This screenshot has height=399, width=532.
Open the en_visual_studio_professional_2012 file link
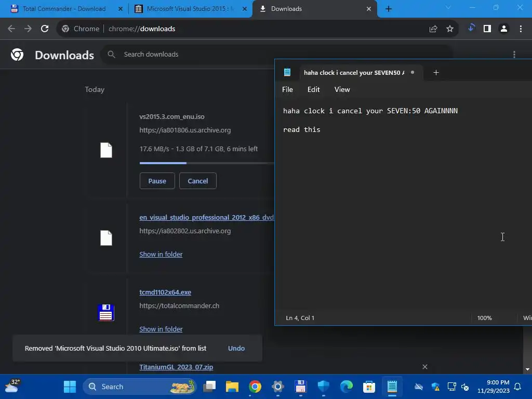(x=206, y=218)
